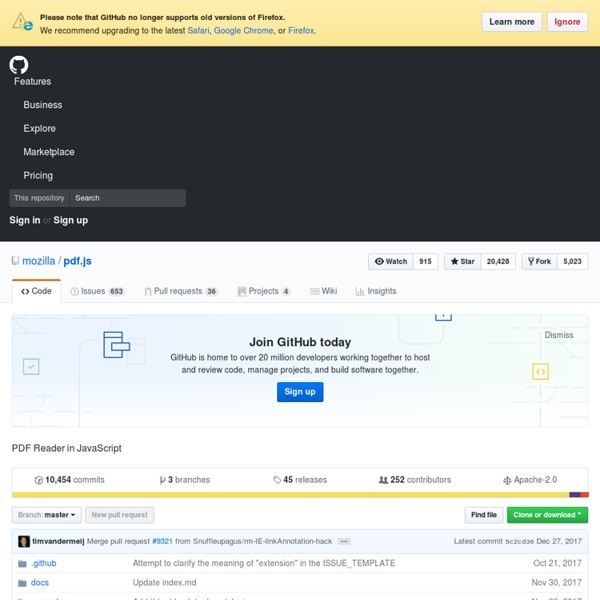Open the Insights tab

click(376, 291)
